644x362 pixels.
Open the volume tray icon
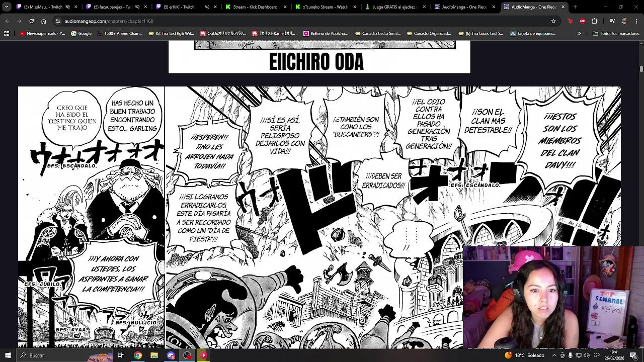point(587,355)
